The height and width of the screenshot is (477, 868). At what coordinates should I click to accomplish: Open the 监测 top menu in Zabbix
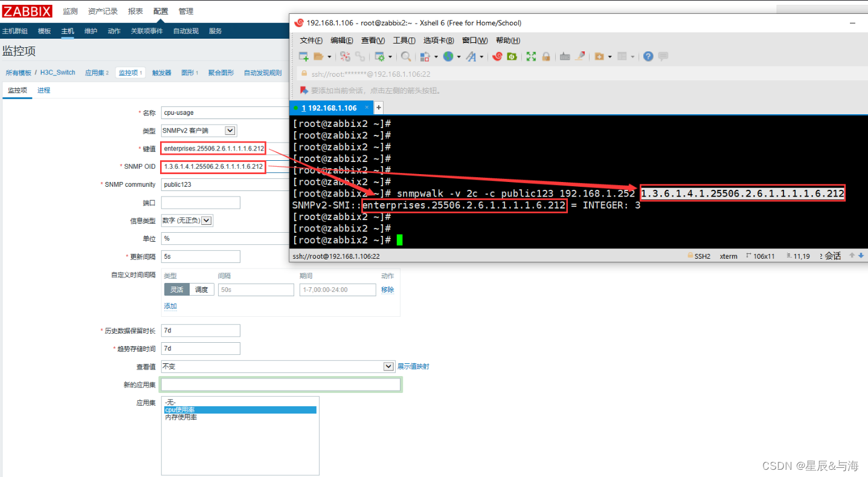(70, 11)
